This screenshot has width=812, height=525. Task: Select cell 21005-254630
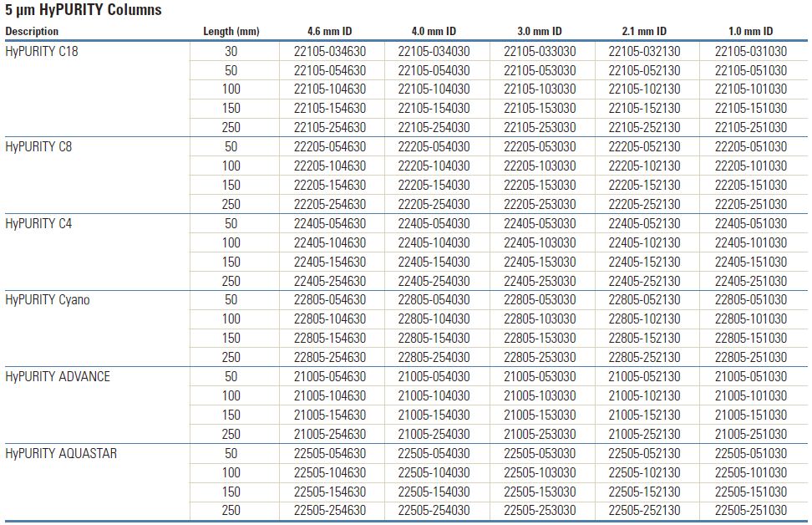(x=330, y=435)
